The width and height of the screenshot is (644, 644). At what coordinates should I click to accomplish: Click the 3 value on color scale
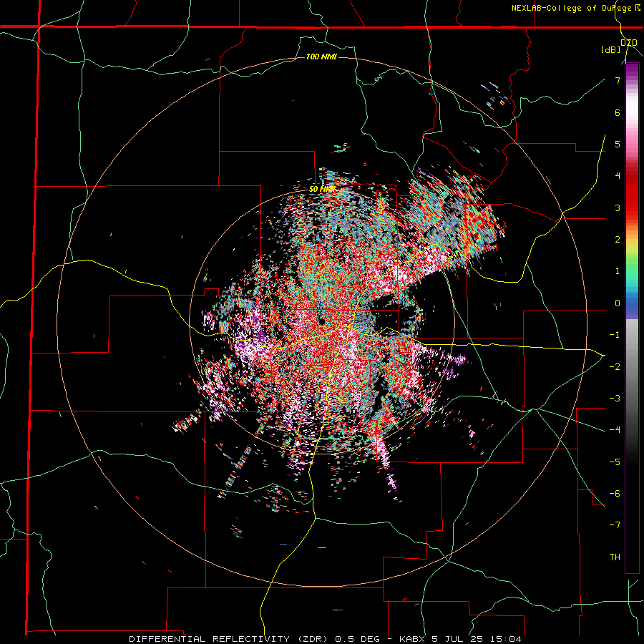click(x=618, y=208)
